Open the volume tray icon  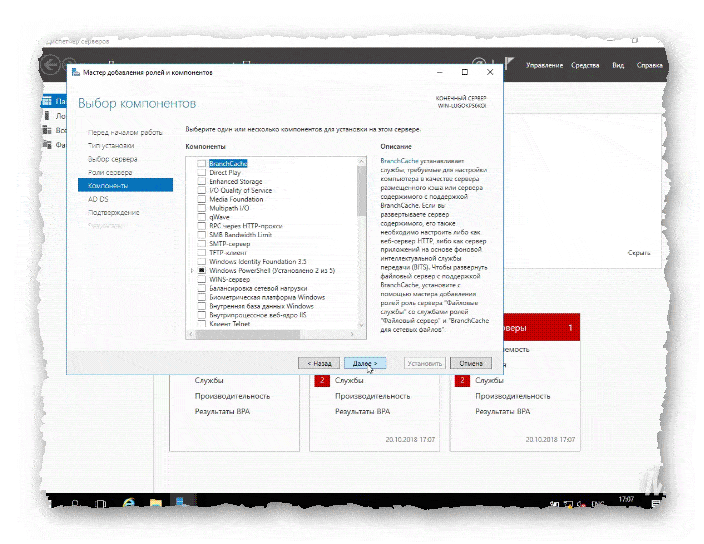pyautogui.click(x=581, y=504)
